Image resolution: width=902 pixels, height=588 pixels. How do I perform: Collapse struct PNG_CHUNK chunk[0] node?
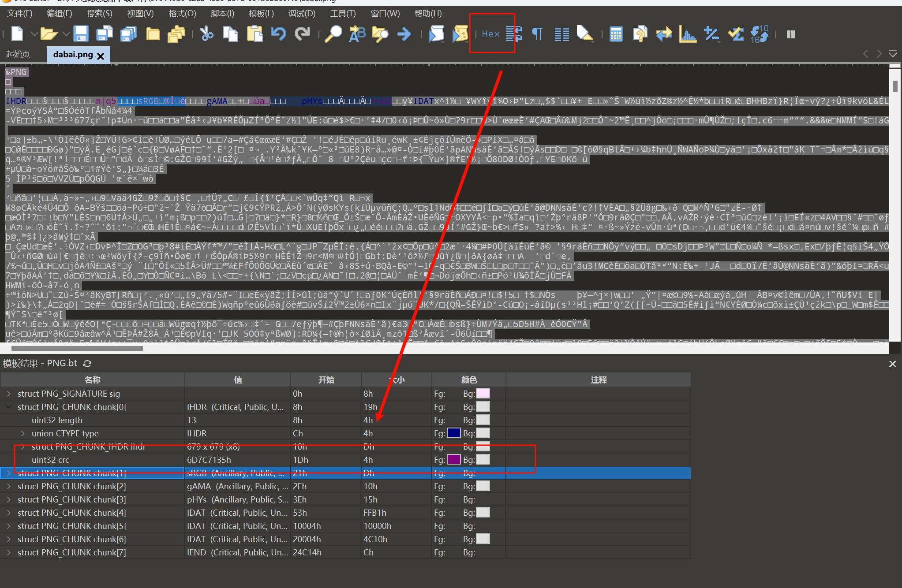pos(8,407)
